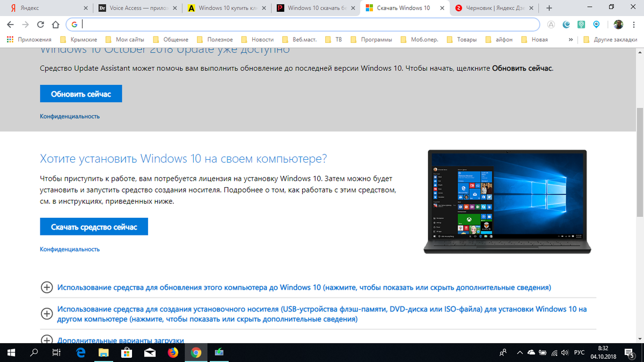Open the айфон bookmarks folder

pos(499,40)
